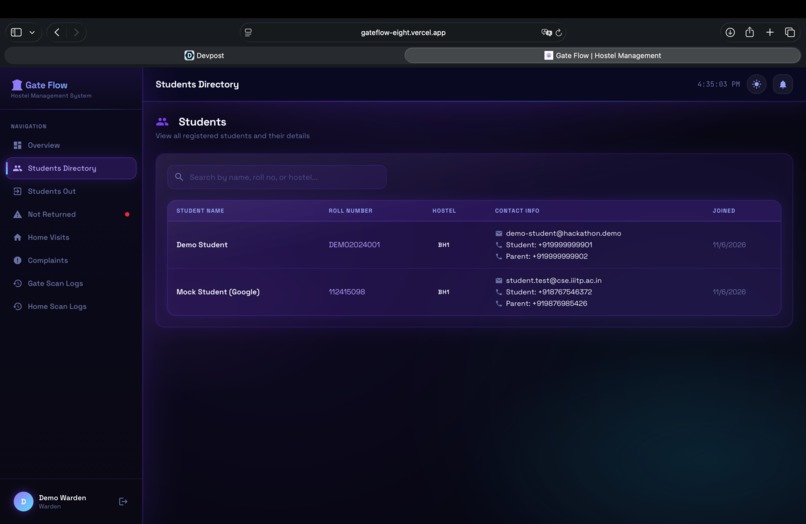Image resolution: width=806 pixels, height=524 pixels.
Task: Click Mock Student's joined date
Action: pyautogui.click(x=729, y=292)
